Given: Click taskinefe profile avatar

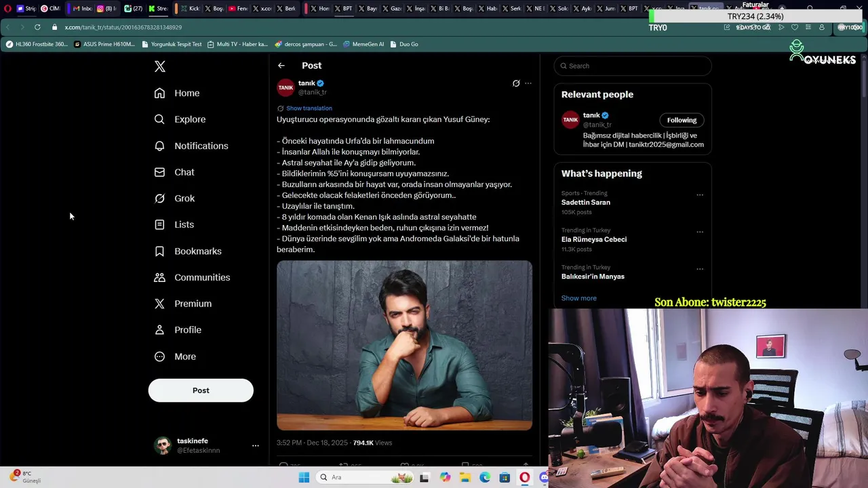Looking at the screenshot, I should pos(163,445).
